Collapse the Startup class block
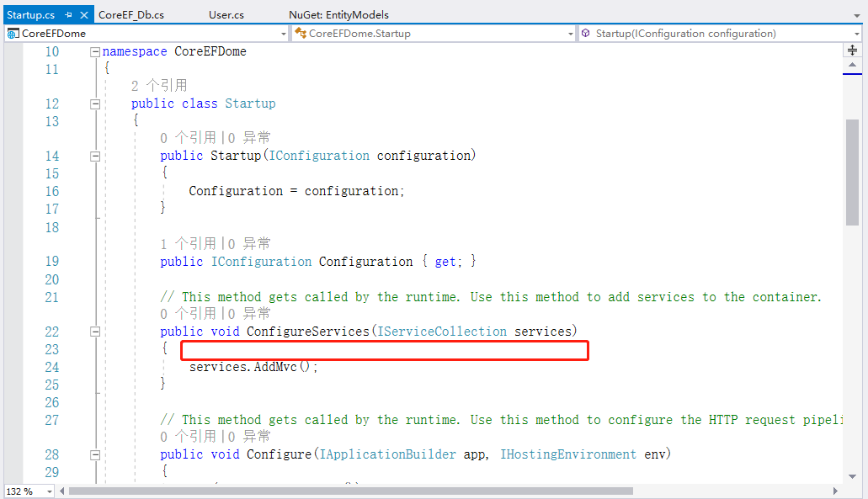This screenshot has width=868, height=499. 95,104
